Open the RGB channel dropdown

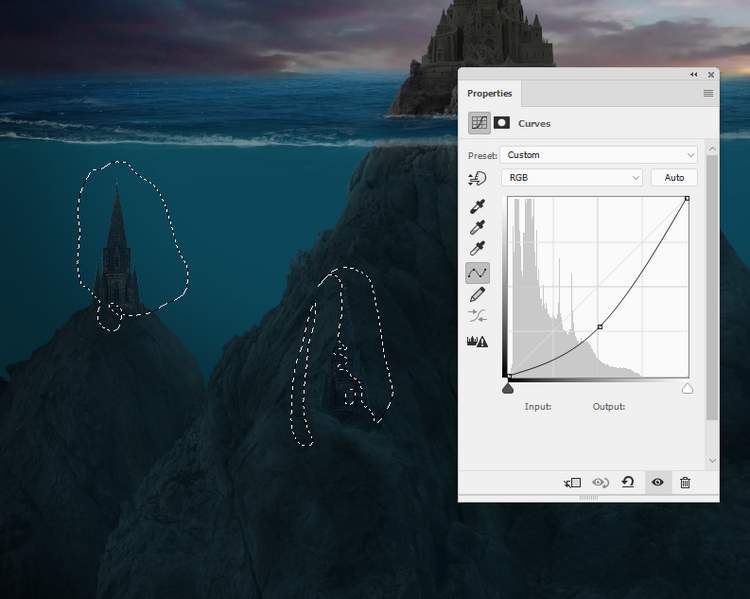point(572,178)
